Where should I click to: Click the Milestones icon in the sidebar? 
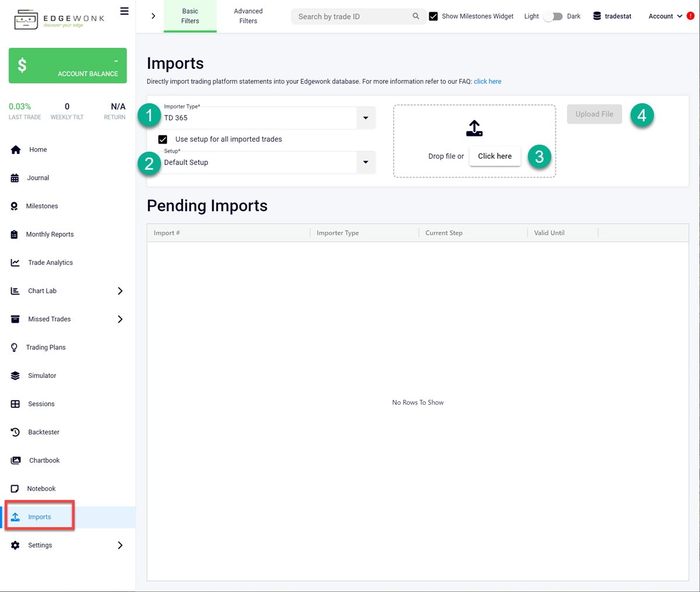(x=16, y=206)
